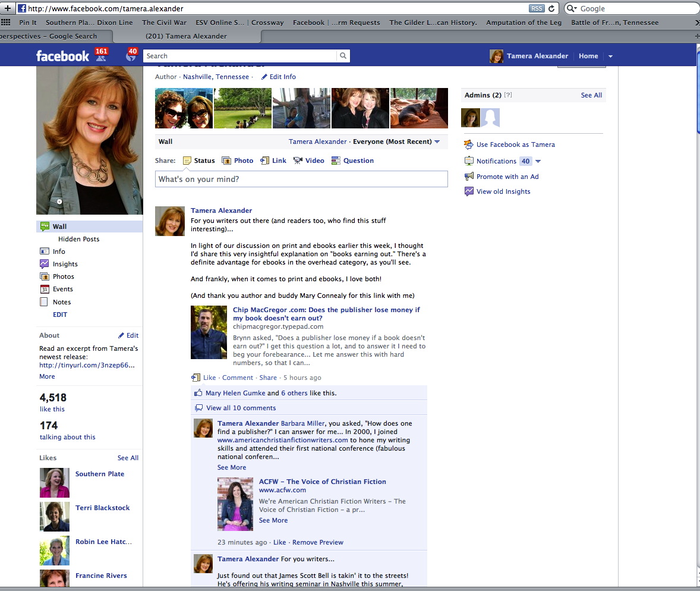Like the Chip MacGregor post
This screenshot has width=700, height=591.
[x=209, y=378]
